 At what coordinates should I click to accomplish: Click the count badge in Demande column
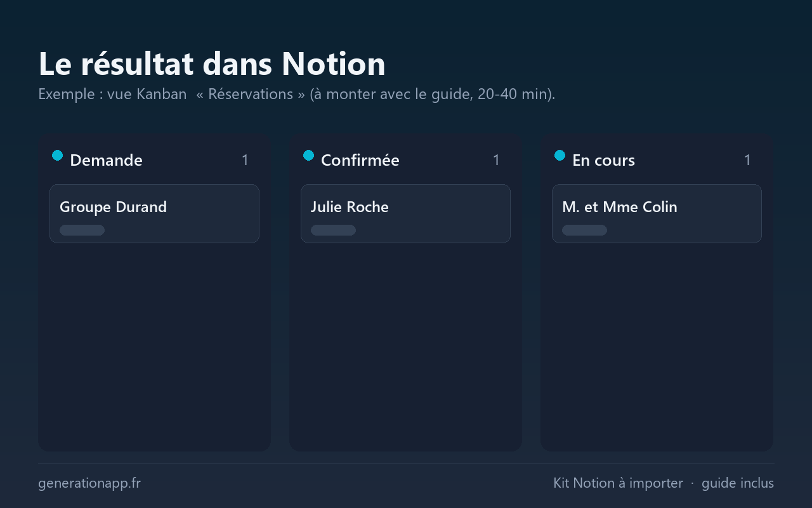point(245,160)
